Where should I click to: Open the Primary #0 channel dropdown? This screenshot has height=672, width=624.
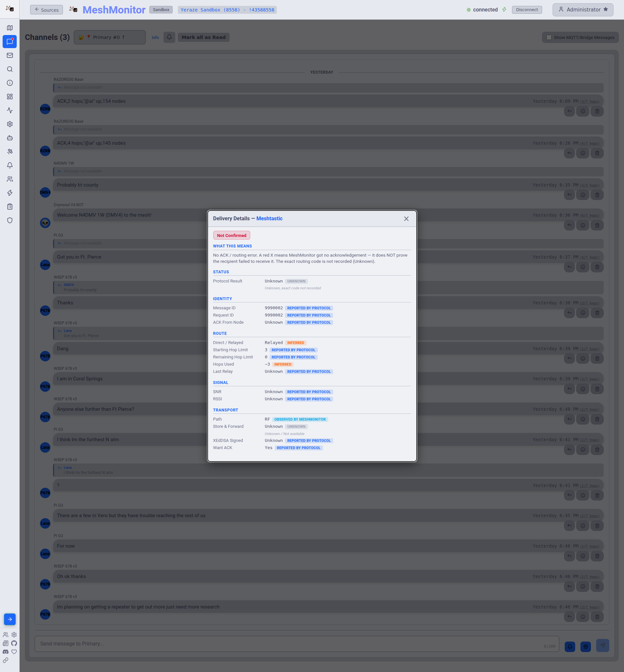[110, 37]
